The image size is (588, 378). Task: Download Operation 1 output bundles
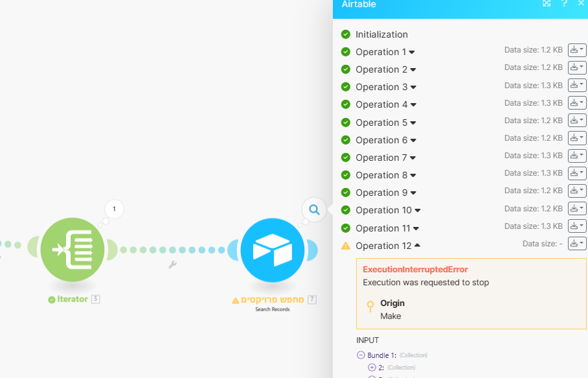(x=577, y=50)
